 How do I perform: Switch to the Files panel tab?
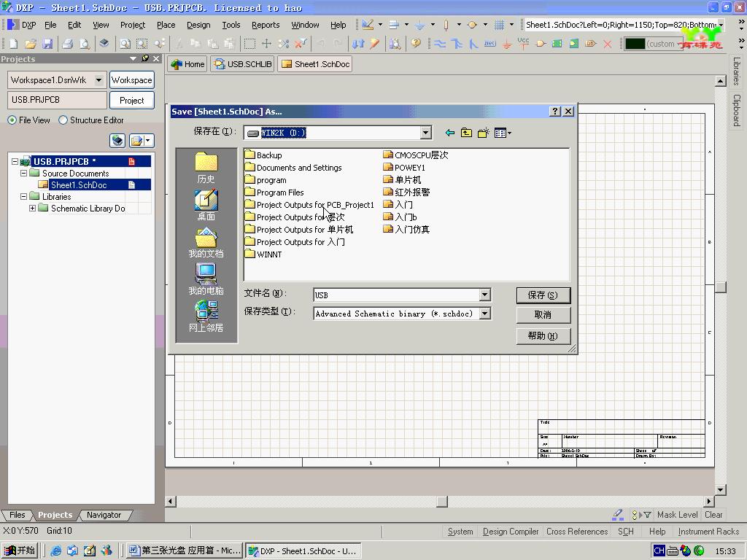pyautogui.click(x=18, y=515)
